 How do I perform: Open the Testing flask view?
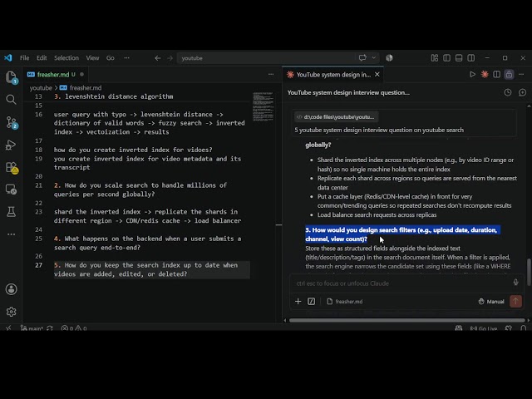pyautogui.click(x=11, y=212)
